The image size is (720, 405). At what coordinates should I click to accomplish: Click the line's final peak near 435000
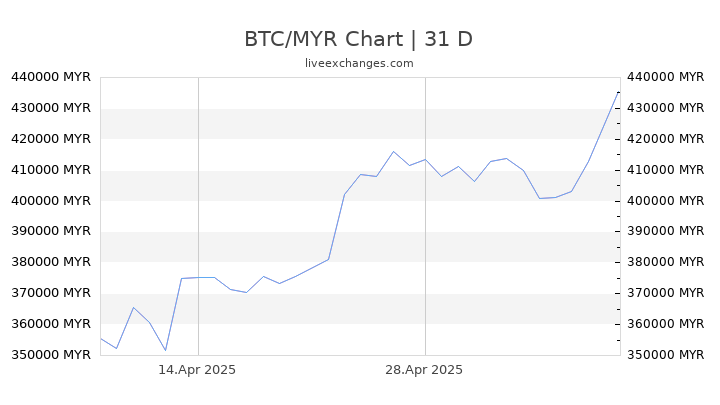pos(618,93)
